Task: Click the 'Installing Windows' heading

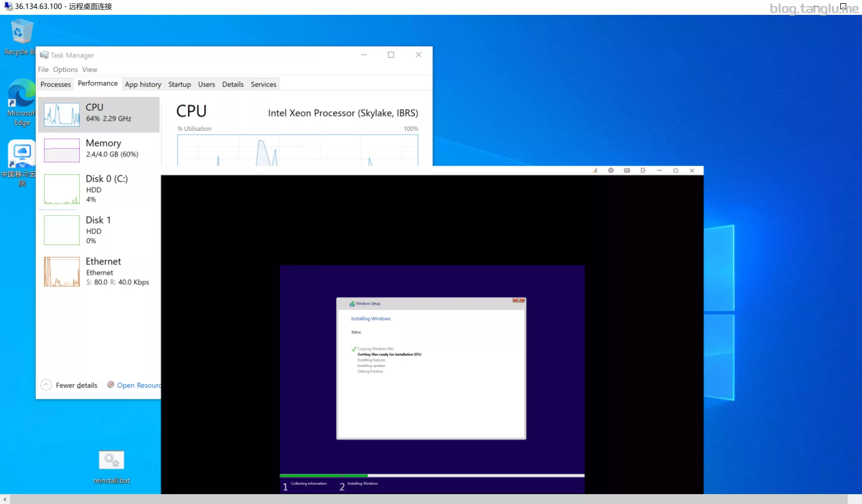Action: click(371, 319)
